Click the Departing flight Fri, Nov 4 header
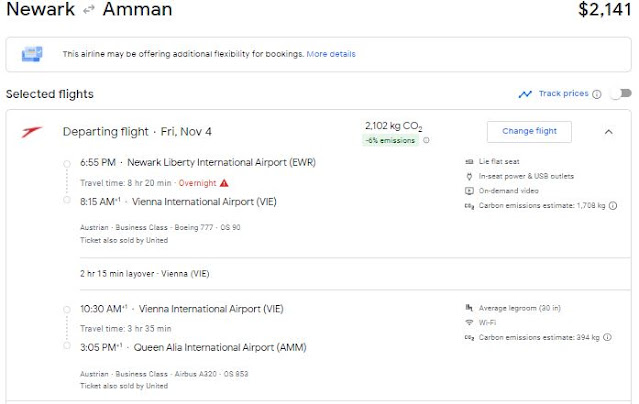This screenshot has height=404, width=639. click(x=138, y=131)
